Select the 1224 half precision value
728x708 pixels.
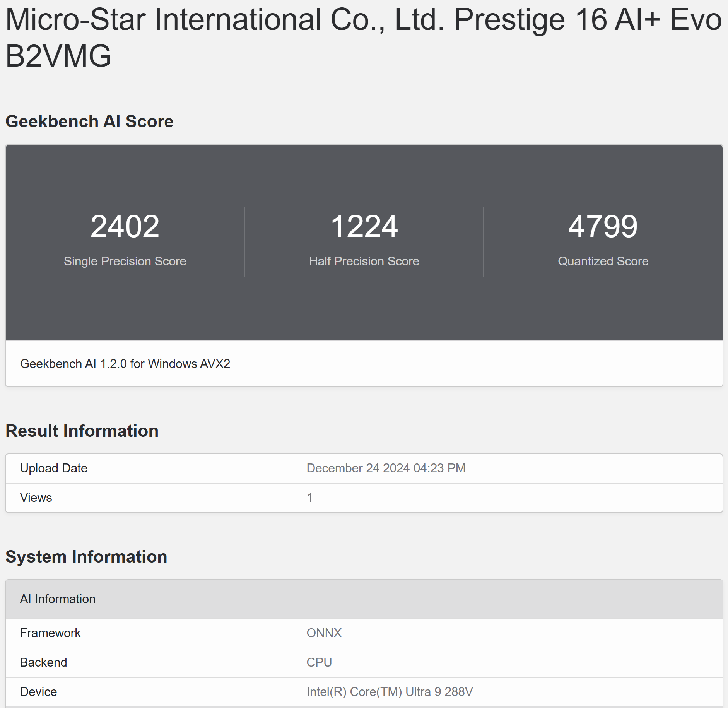click(x=364, y=226)
